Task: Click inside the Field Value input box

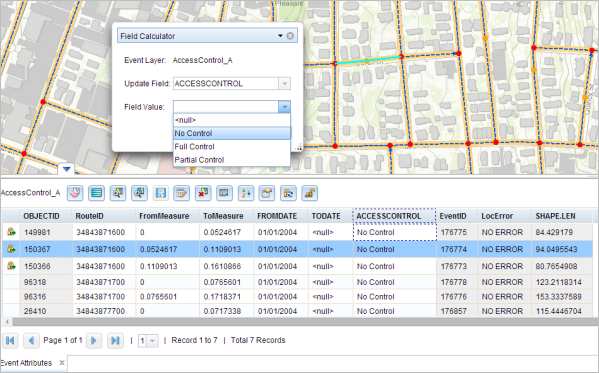Action: click(x=226, y=107)
